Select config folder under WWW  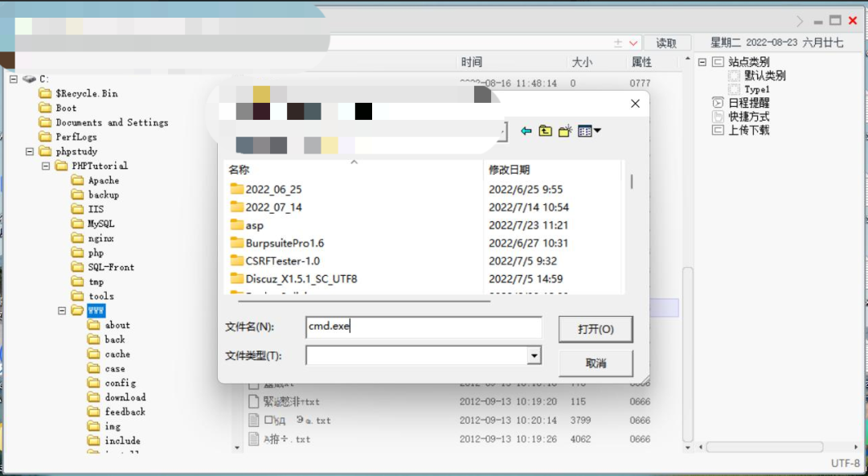point(112,383)
